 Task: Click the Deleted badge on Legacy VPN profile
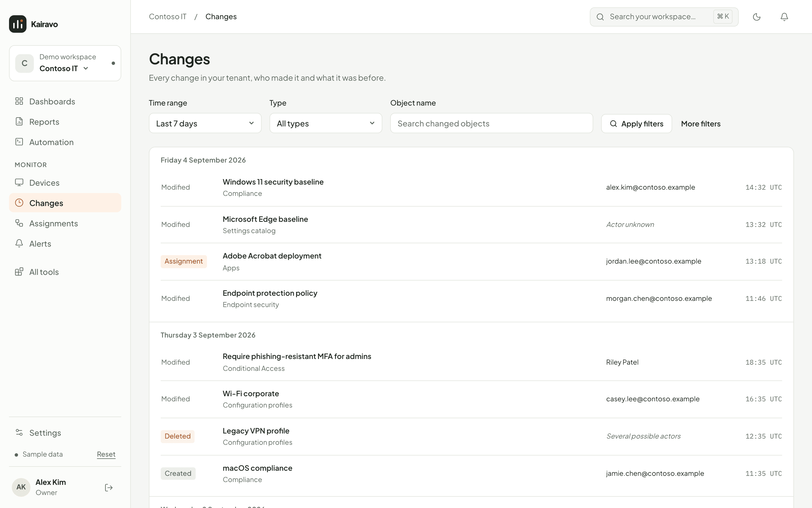click(x=178, y=436)
